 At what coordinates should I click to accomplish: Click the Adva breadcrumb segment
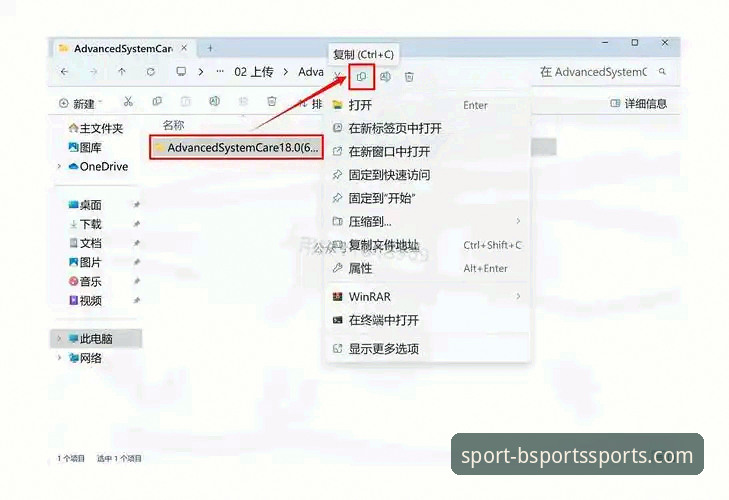point(311,72)
